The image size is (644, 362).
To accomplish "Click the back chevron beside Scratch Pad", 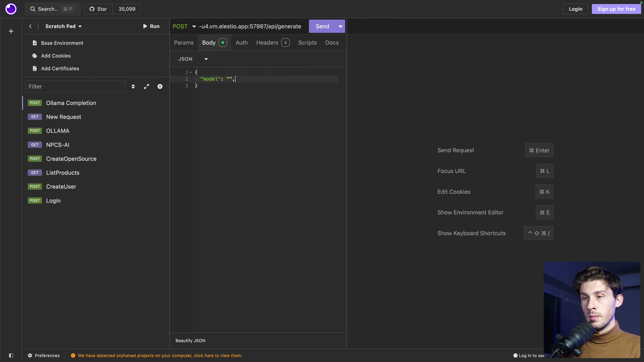I will [x=30, y=26].
